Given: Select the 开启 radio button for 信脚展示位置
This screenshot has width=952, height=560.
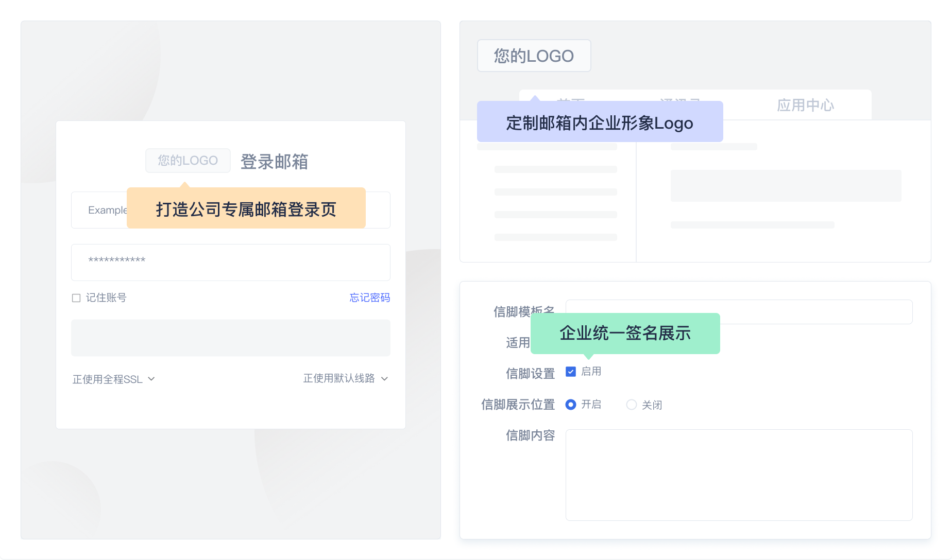Looking at the screenshot, I should coord(571,405).
